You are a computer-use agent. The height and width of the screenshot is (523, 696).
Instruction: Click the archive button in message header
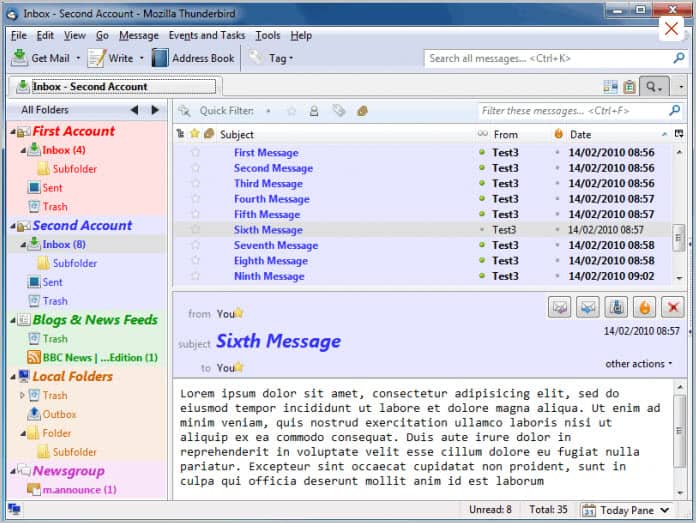click(x=616, y=307)
